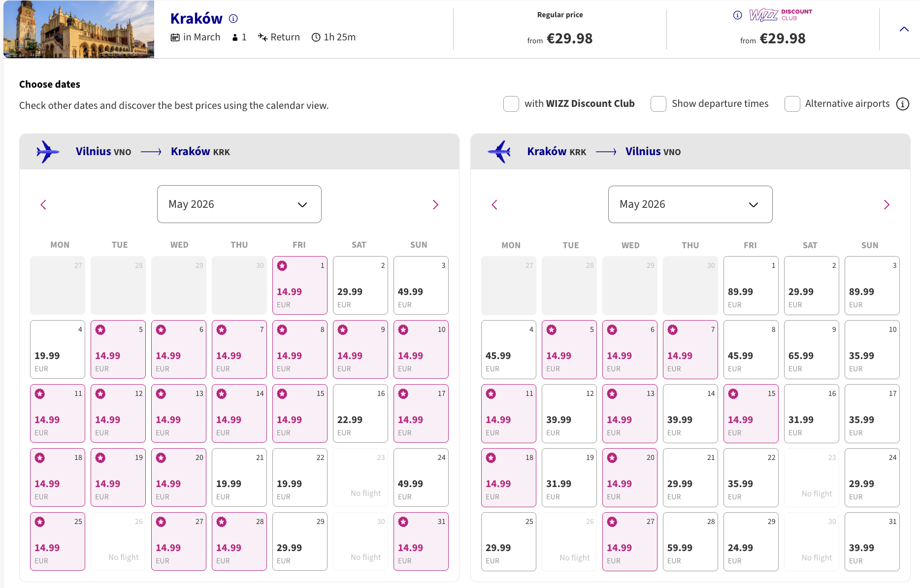Click the Kraków city thumbnail image

(x=79, y=29)
